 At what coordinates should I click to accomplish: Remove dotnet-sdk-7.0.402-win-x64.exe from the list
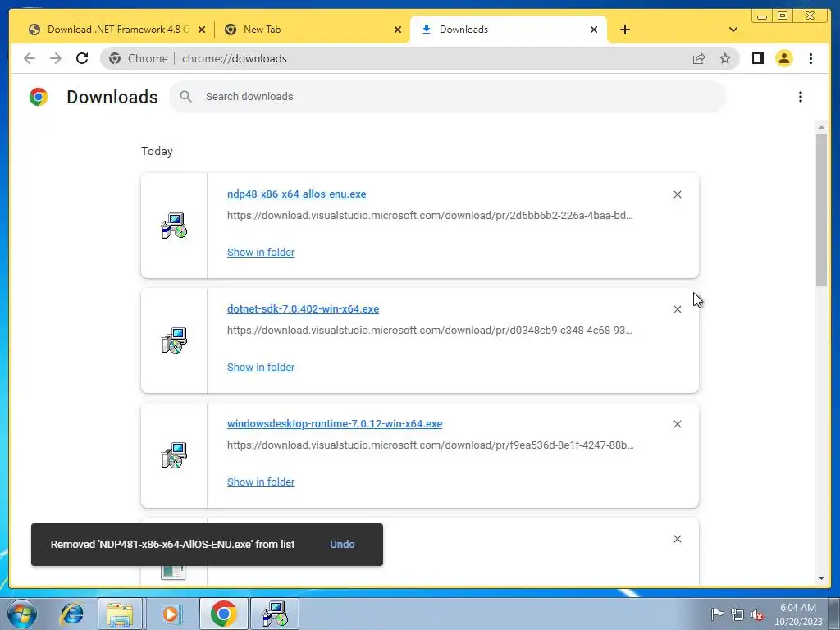(677, 309)
